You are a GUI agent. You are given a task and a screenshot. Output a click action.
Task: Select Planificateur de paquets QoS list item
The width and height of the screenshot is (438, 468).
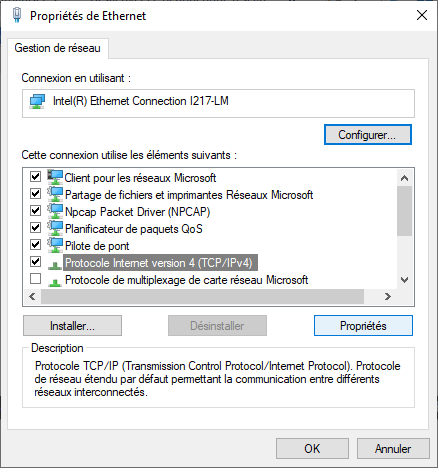click(x=133, y=229)
